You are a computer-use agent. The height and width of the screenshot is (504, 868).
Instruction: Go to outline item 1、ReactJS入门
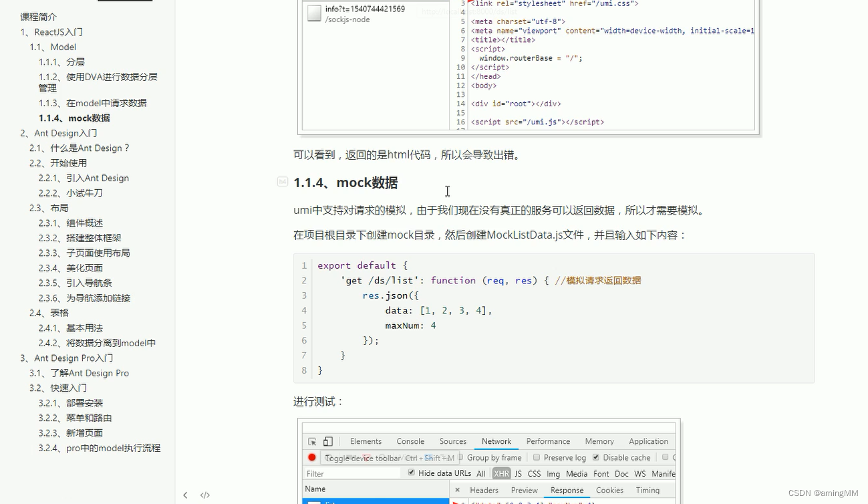[51, 31]
